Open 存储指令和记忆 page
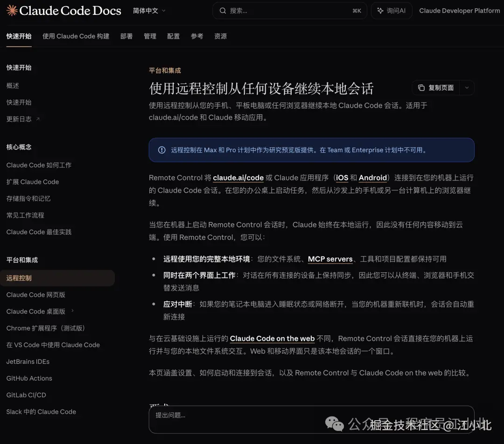 [28, 199]
